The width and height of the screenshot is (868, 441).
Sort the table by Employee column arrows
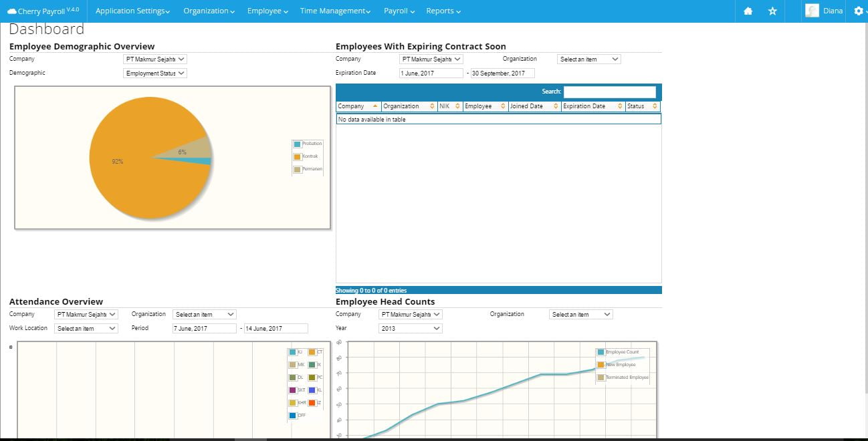pos(503,106)
